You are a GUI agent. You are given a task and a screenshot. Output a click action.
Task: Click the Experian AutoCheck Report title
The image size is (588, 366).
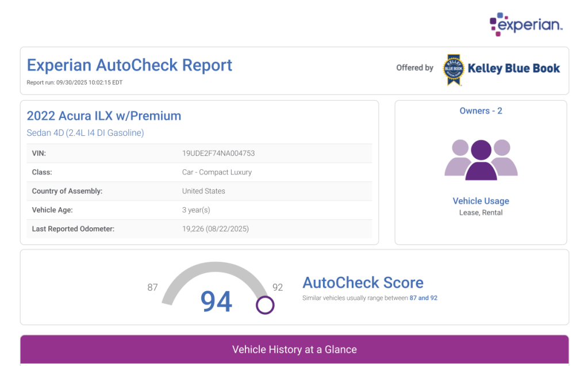click(x=129, y=65)
